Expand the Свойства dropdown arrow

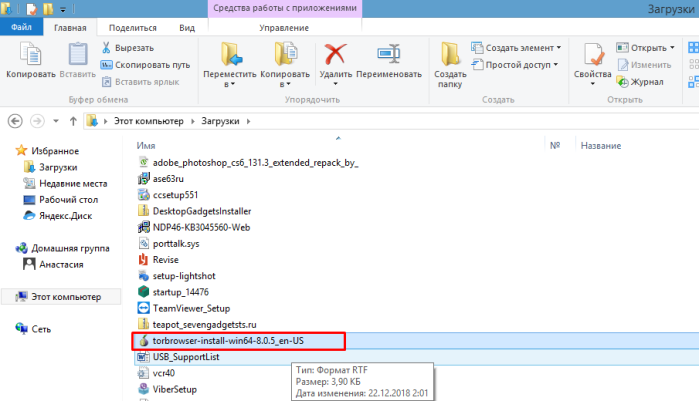(592, 84)
